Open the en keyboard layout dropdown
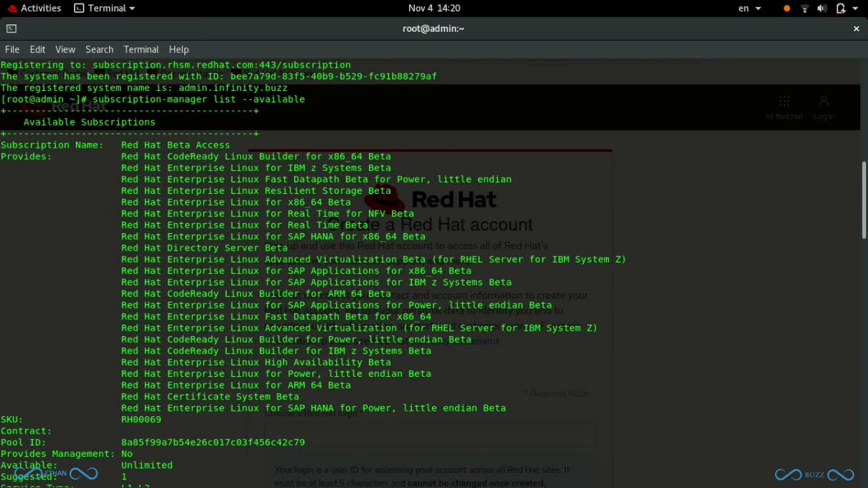The width and height of the screenshot is (868, 488). tap(749, 8)
